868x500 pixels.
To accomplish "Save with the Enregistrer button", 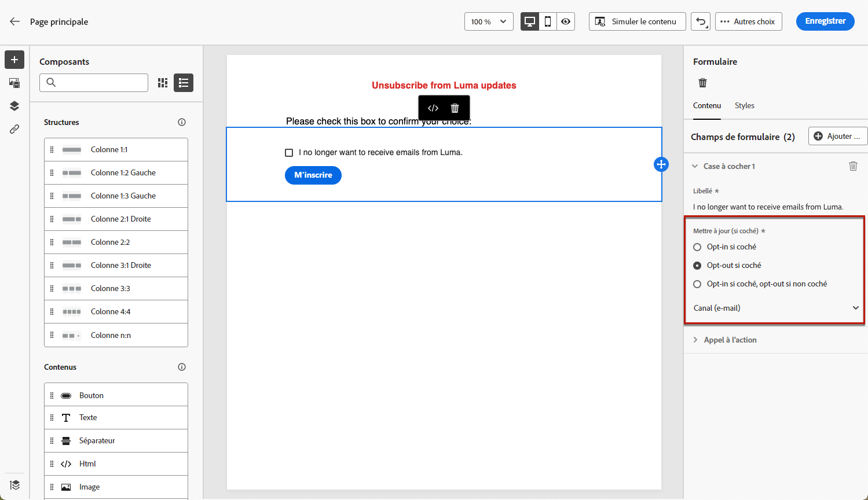I will point(825,21).
